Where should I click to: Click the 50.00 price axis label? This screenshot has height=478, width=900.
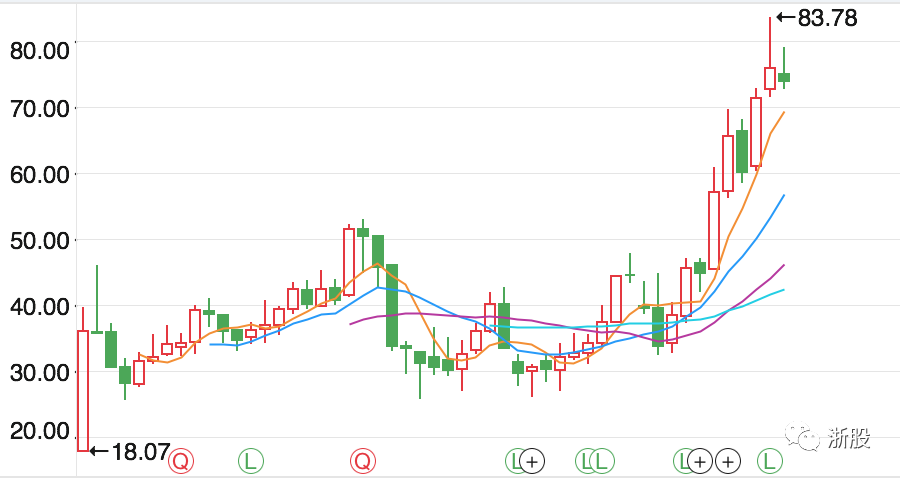40,240
